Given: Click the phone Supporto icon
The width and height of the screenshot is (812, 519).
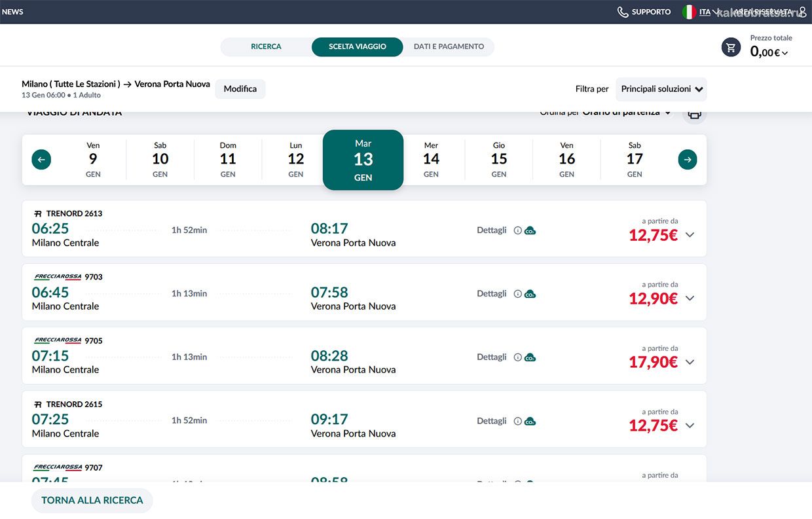Looking at the screenshot, I should 623,12.
